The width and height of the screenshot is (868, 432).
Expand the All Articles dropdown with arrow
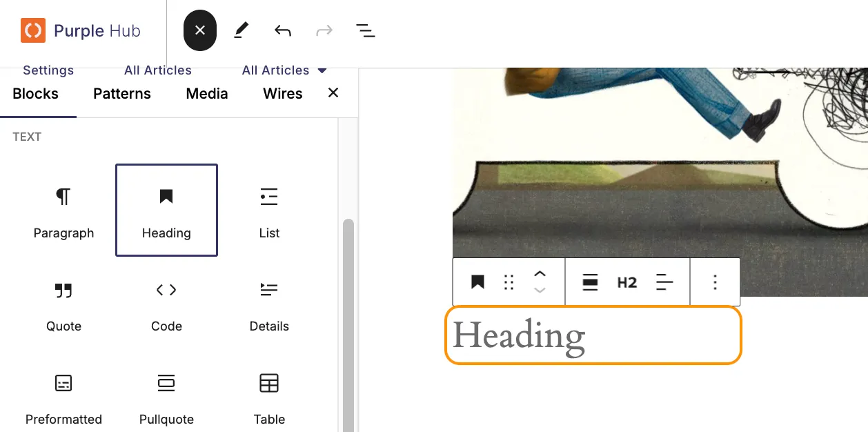pos(284,70)
